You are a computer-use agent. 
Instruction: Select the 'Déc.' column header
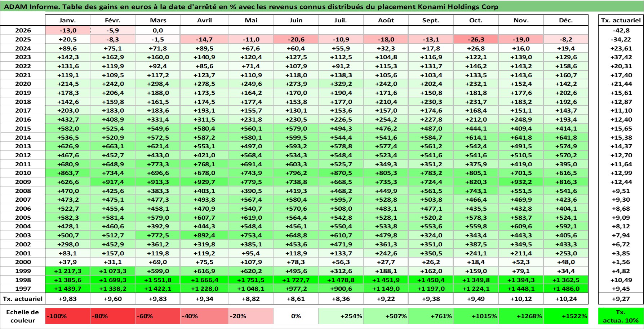566,20
